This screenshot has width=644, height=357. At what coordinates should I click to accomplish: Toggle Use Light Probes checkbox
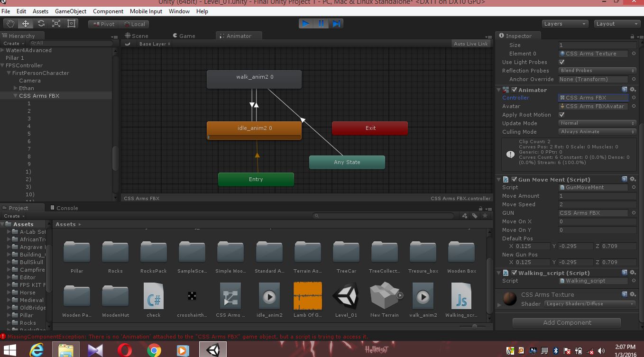click(x=562, y=62)
